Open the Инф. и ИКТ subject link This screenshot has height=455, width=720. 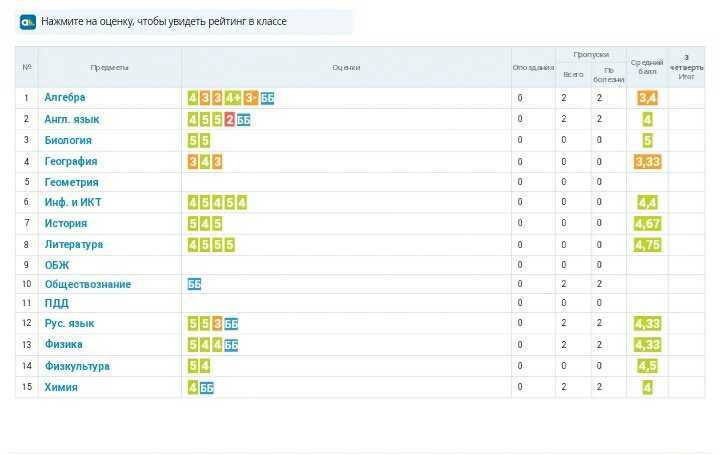point(73,202)
